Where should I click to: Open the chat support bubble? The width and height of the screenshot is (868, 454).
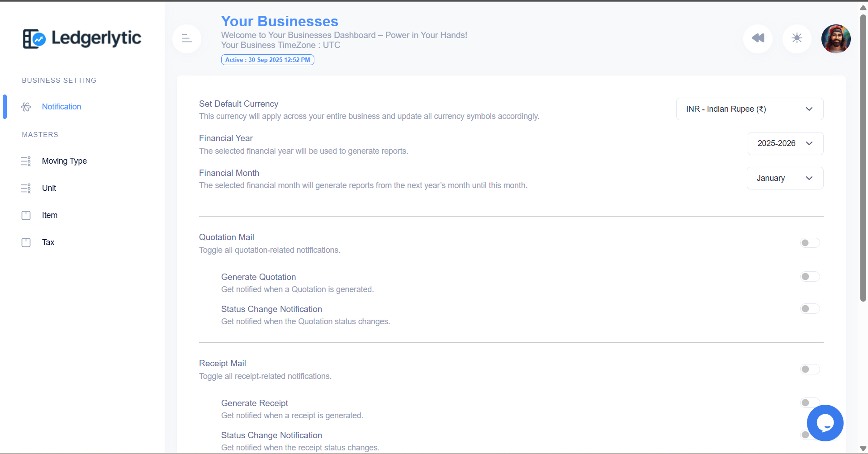(825, 423)
